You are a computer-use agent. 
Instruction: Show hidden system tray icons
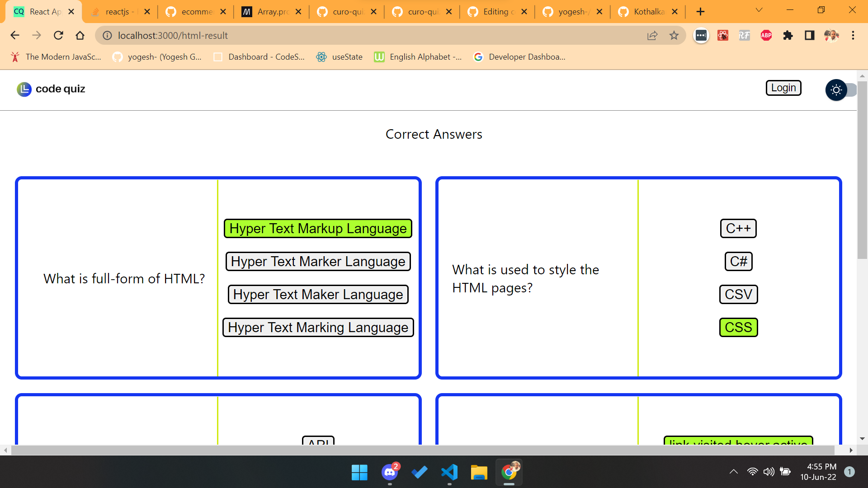[733, 472]
